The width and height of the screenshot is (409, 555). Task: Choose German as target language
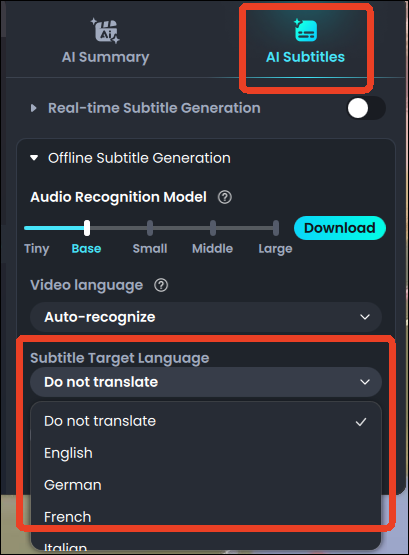[206, 485]
